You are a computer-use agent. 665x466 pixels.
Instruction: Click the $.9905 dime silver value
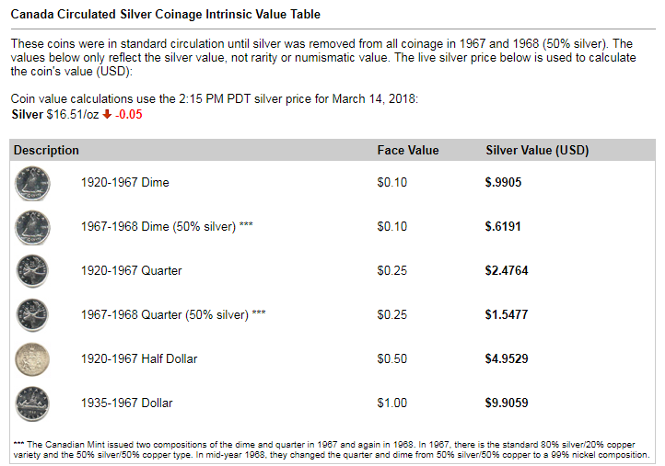(x=503, y=182)
